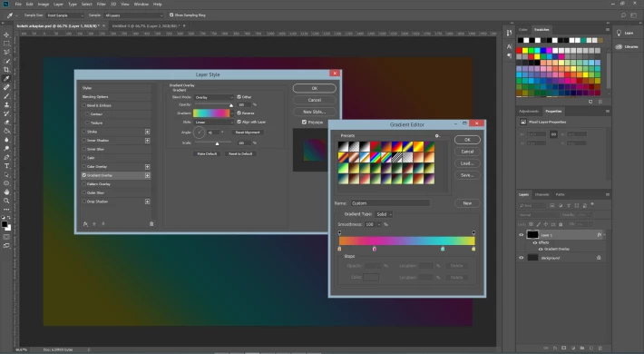This screenshot has width=644, height=354.
Task: Click the Link layers icon
Action: point(546,349)
